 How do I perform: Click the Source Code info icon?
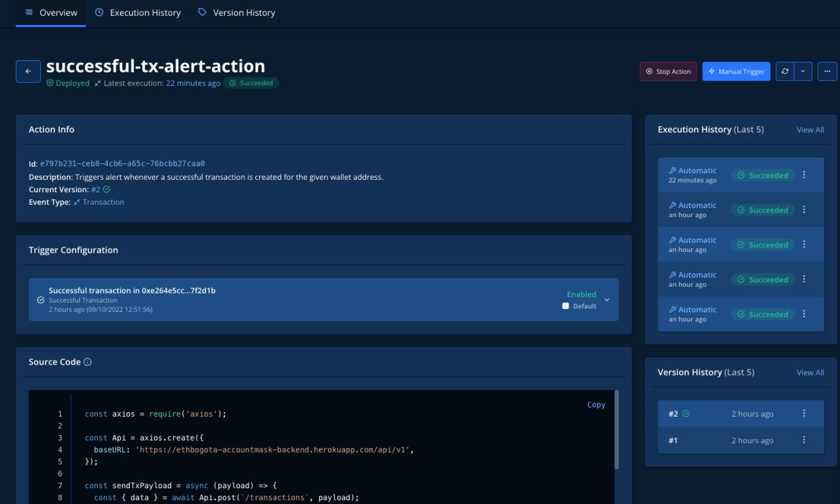pos(87,362)
